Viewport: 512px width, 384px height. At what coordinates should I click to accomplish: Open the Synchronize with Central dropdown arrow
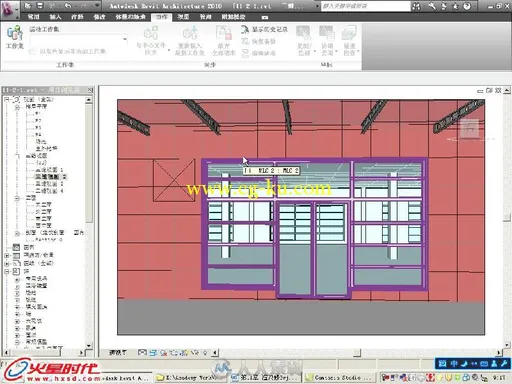coord(169,50)
